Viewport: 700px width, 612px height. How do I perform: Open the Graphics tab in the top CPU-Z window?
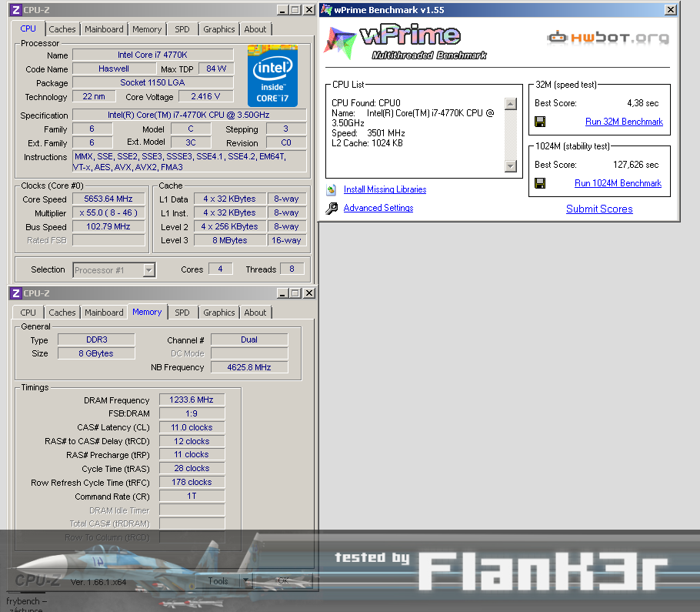pos(218,29)
